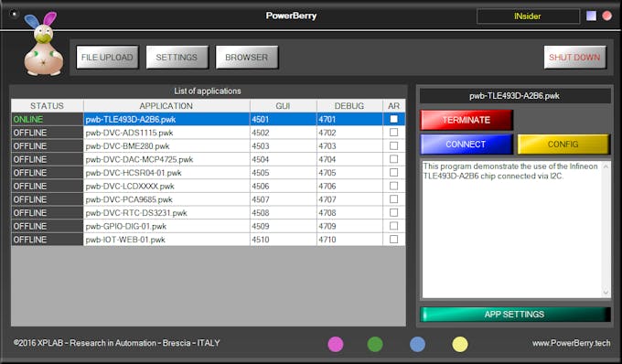Screen dimensions: 622x364
Task: Click the red circle icon in title bar
Action: [x=607, y=16]
